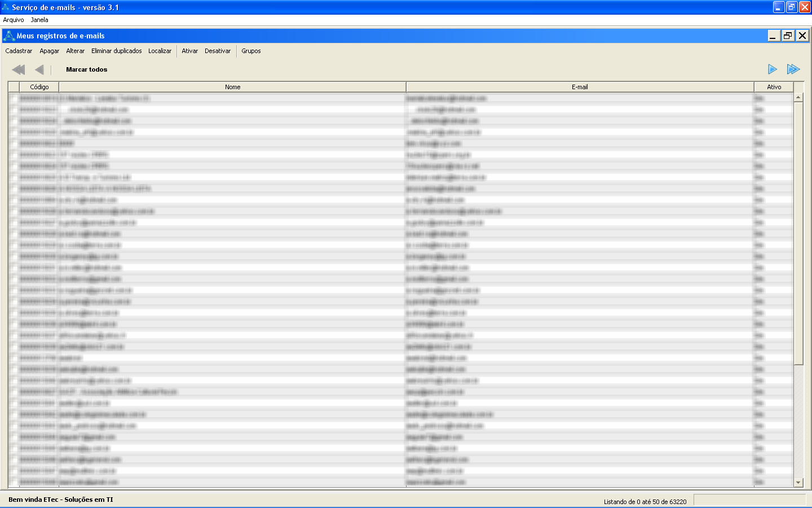Click Eliminar duplicados in the toolbar
This screenshot has width=812, height=508.
[117, 51]
